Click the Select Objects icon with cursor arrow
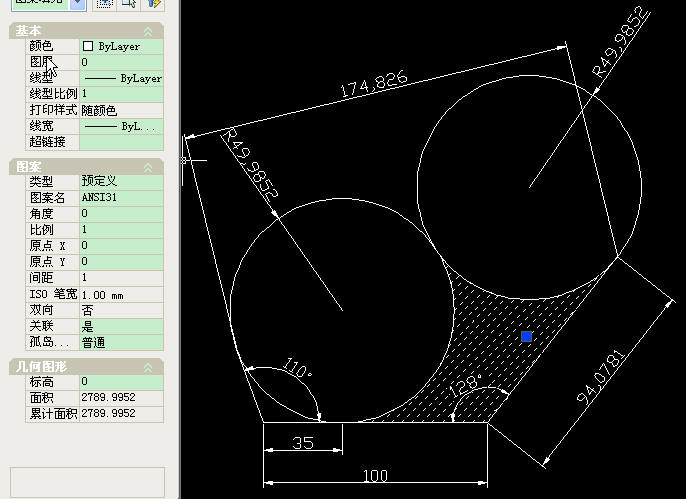686x499 pixels. (130, 3)
